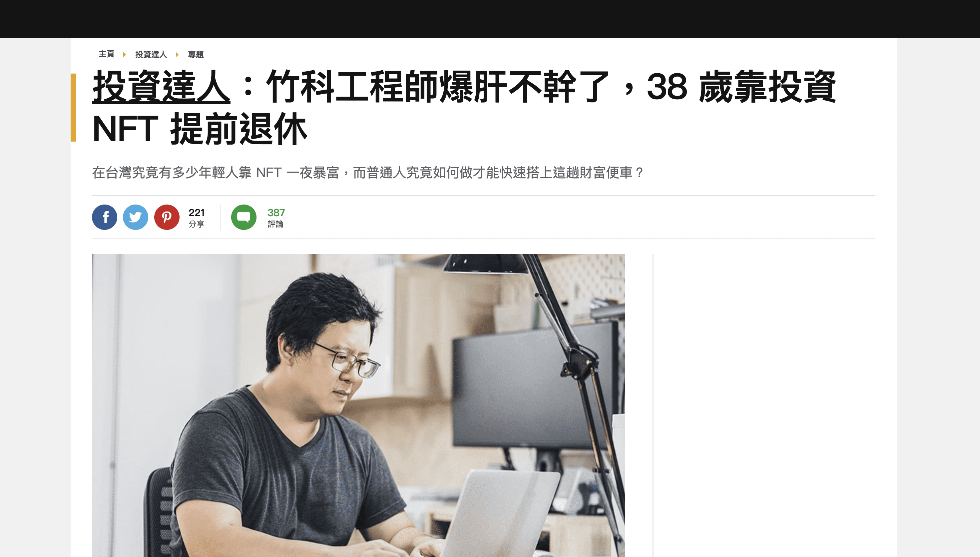Click the yellow accent bar beside the headline
The height and width of the screenshot is (557, 980).
coord(73,108)
